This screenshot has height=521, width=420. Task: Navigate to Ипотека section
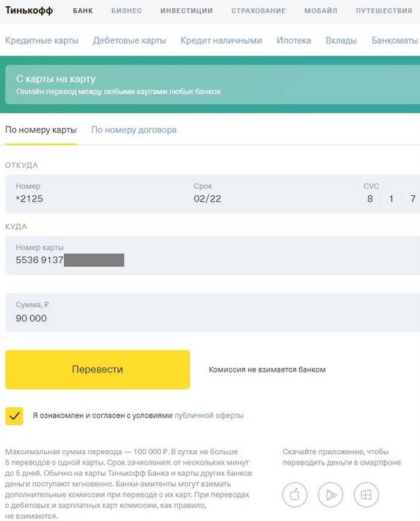[294, 40]
